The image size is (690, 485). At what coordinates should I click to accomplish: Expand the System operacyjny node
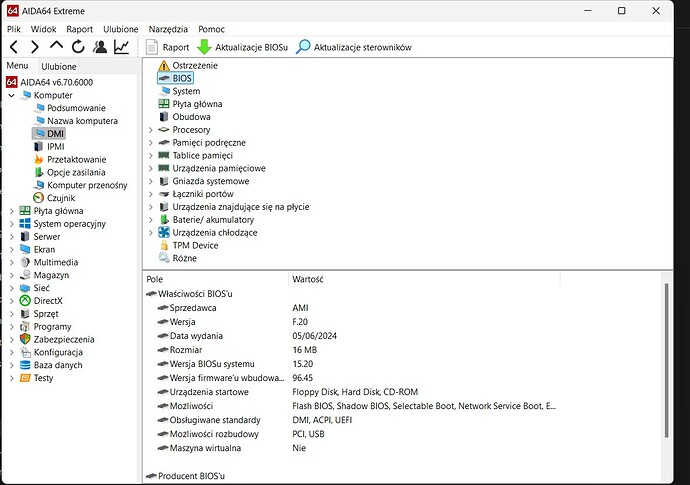tap(12, 224)
